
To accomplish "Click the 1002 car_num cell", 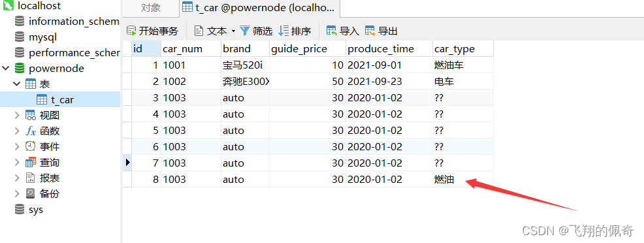I will point(191,81).
